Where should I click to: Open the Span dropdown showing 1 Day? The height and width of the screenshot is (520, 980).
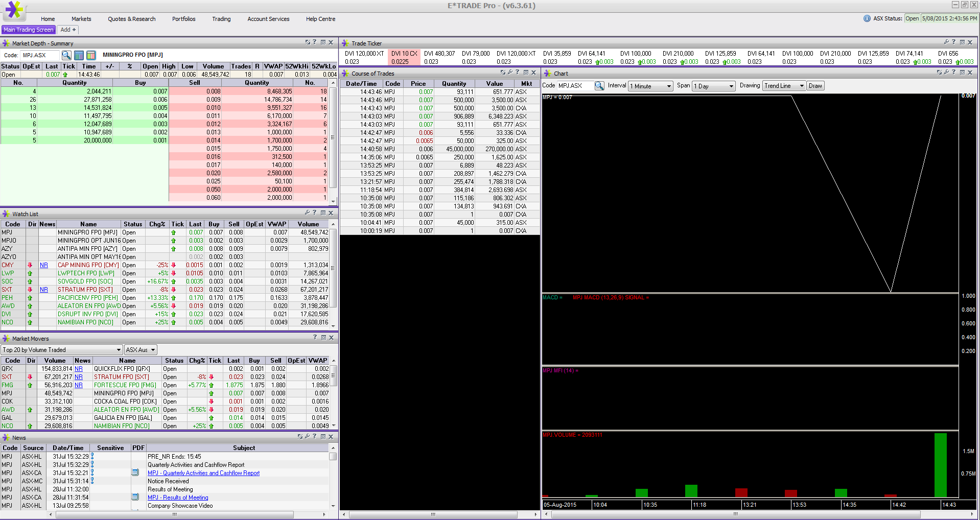(x=714, y=86)
